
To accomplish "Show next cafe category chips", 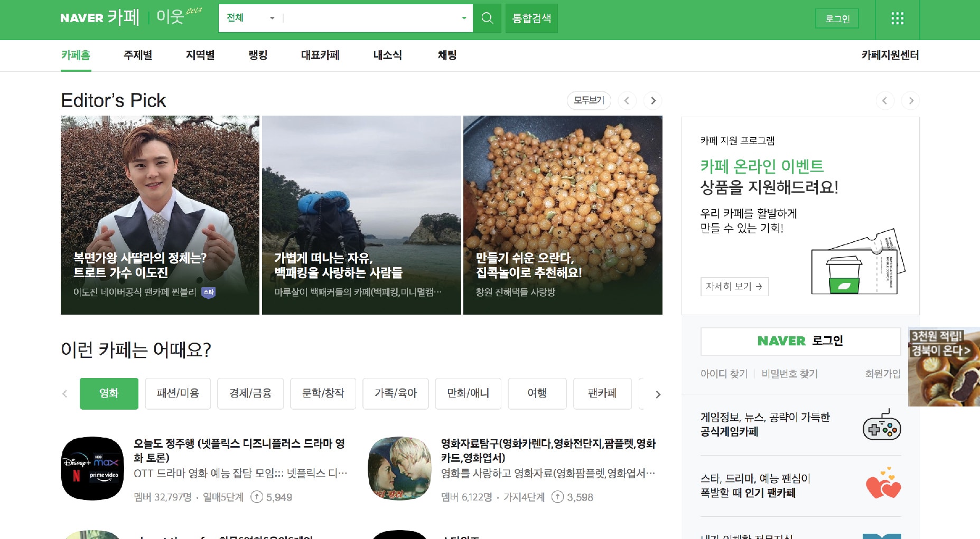I will [x=658, y=394].
